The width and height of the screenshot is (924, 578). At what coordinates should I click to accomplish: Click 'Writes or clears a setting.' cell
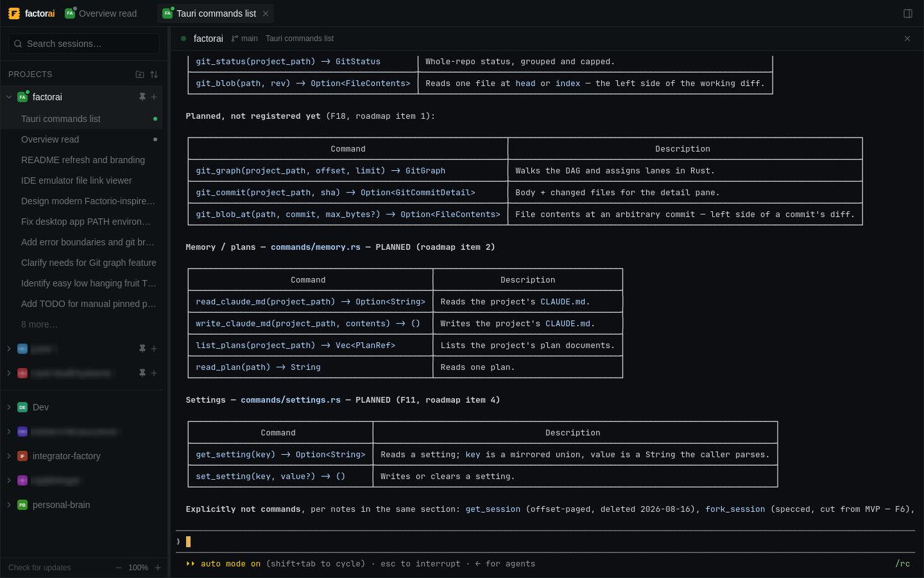pos(575,477)
